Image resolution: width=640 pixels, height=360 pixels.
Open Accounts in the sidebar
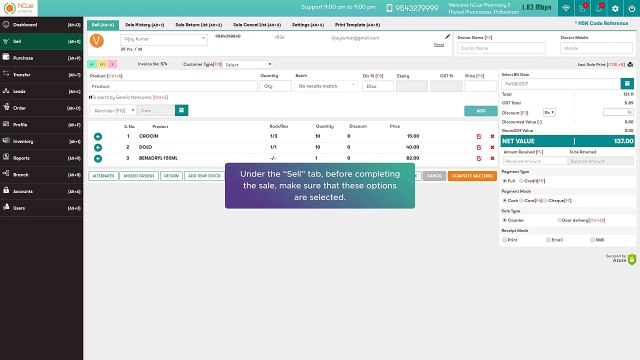[x=41, y=191]
